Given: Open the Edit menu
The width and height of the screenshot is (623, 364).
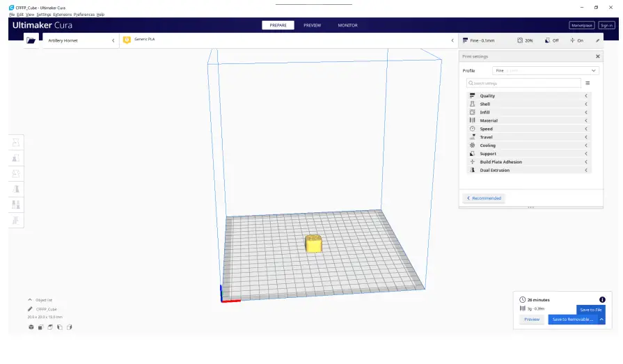Looking at the screenshot, I should coord(20,15).
